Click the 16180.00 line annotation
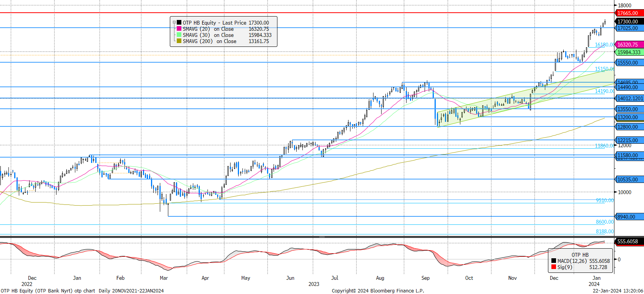Viewport: 644px width, 294px height. pos(604,45)
